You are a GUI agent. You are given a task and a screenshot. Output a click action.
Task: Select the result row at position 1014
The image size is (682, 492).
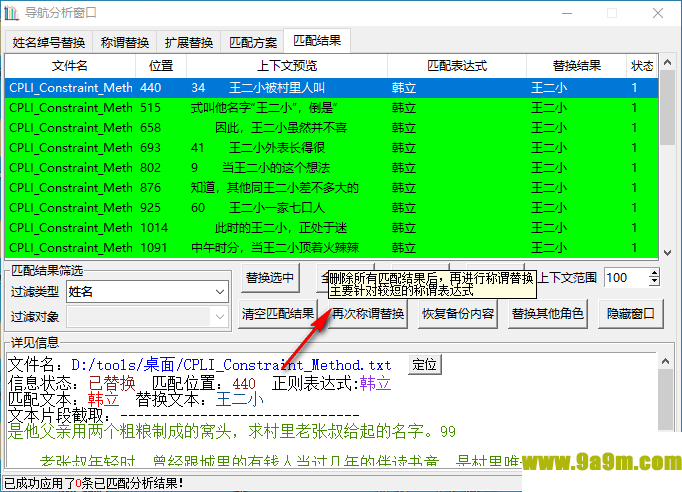click(x=331, y=228)
